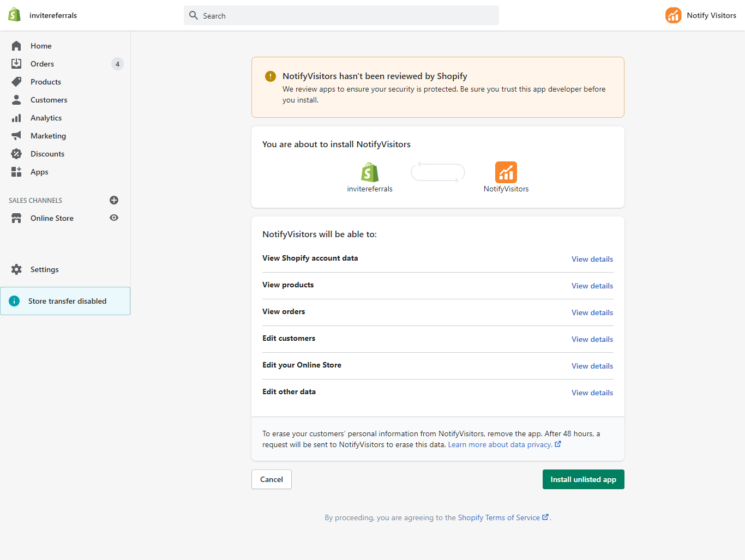Open the Online Store channel
This screenshot has width=745, height=560.
pos(52,218)
